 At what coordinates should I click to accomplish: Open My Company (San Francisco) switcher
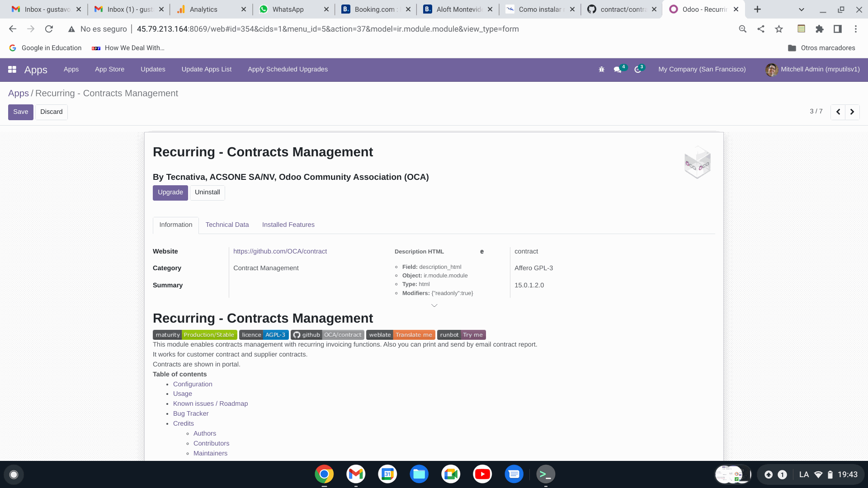point(702,70)
